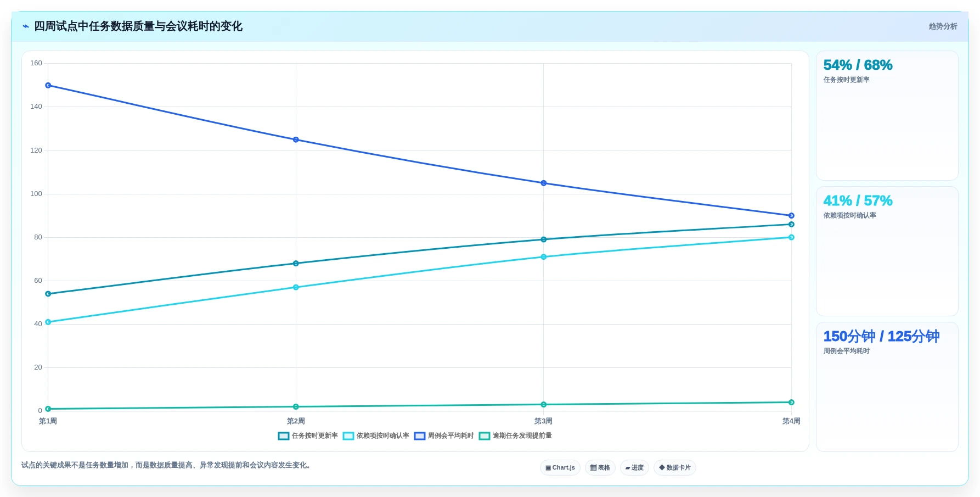Click the 第2周 x-axis label
This screenshot has width=980, height=497.
coord(296,421)
